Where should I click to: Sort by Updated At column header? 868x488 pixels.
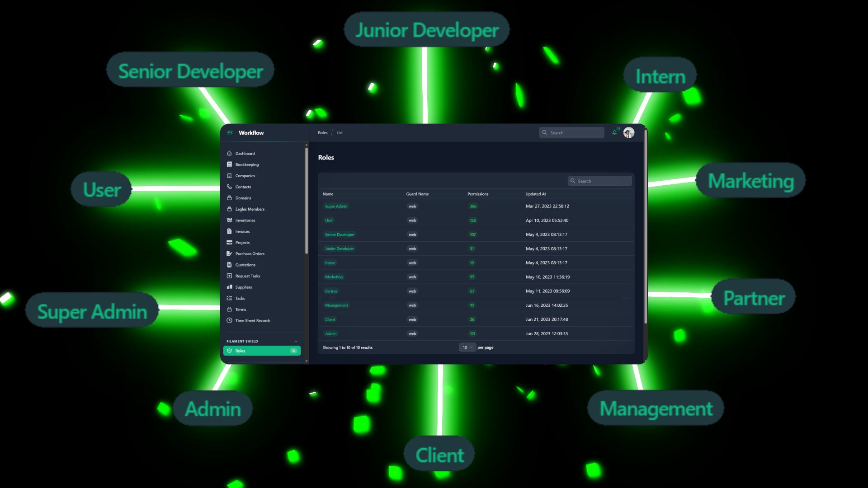(x=536, y=194)
